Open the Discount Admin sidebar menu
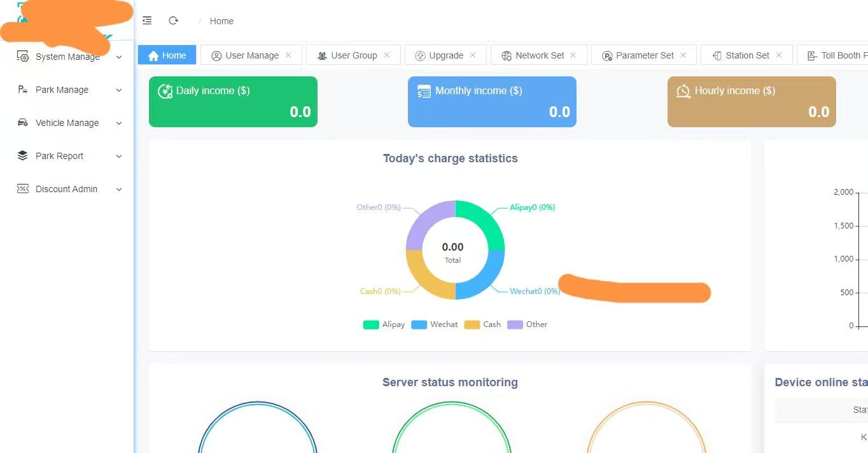 click(x=67, y=189)
